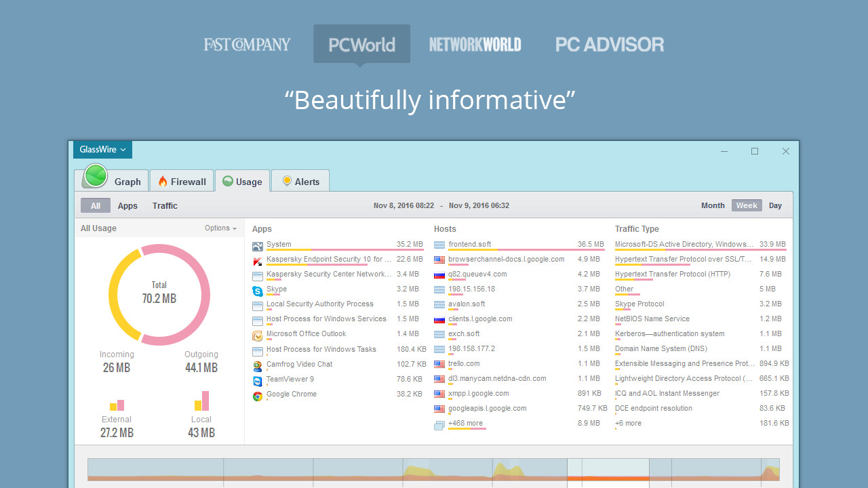Viewport: 868px width, 488px height.
Task: Enable the Apps usage filter
Action: (127, 205)
